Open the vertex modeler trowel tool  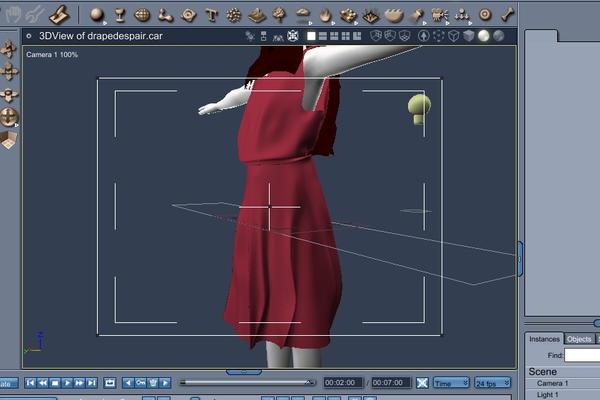59,15
